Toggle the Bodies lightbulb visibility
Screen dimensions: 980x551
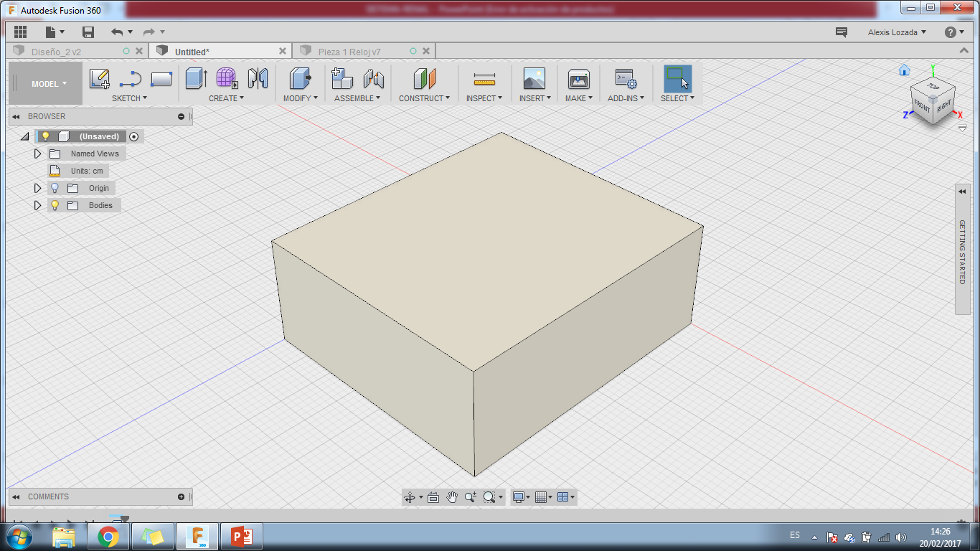pos(55,205)
